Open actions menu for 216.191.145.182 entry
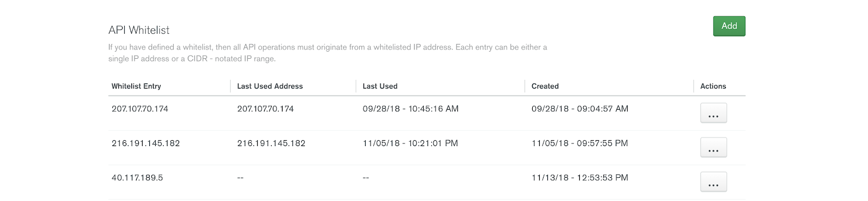Viewport: 868px width, 201px height. point(713,147)
